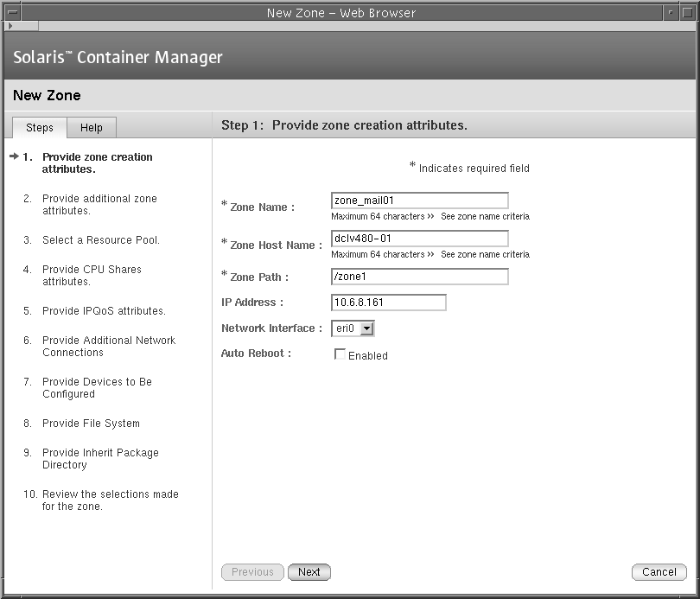The height and width of the screenshot is (599, 700).
Task: Open the window menu button in title bar
Action: (12, 12)
